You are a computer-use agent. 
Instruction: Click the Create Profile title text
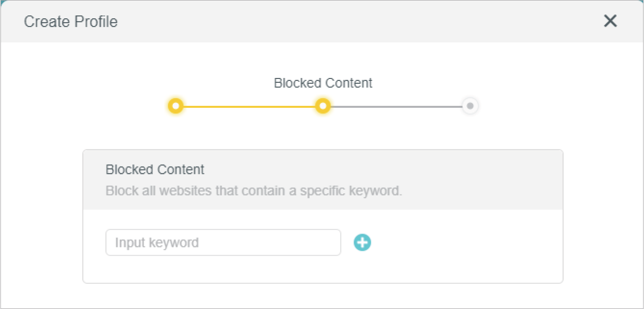point(71,22)
